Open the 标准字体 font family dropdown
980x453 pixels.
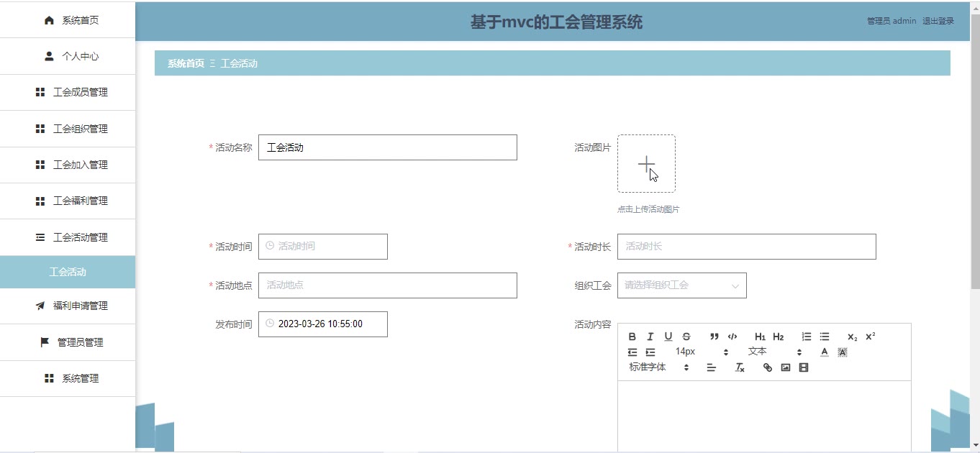659,367
